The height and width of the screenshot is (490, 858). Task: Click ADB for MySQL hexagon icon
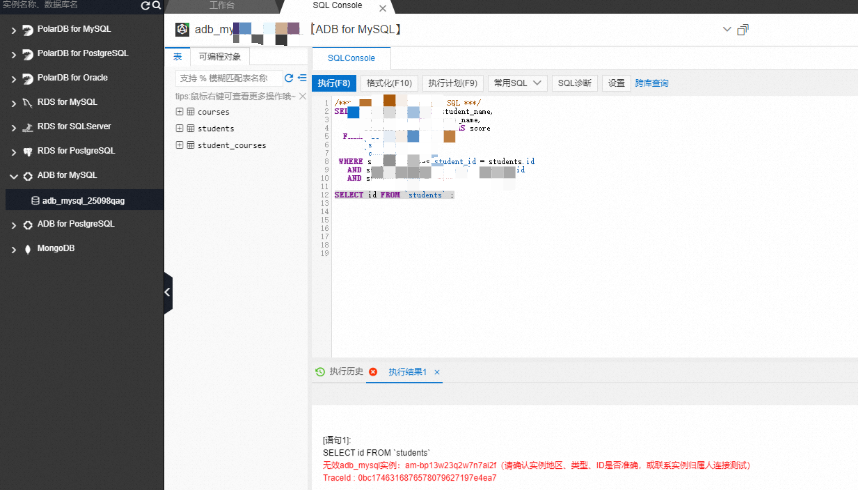click(x=27, y=176)
